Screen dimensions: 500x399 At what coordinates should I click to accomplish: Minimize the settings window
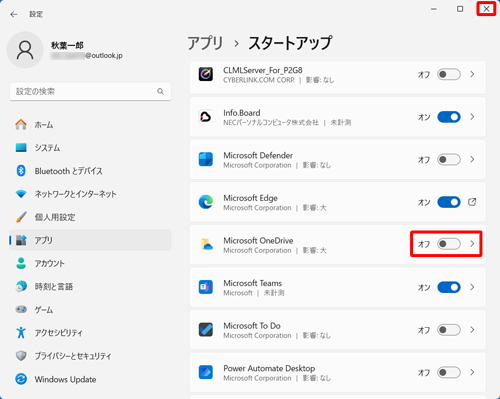(434, 9)
